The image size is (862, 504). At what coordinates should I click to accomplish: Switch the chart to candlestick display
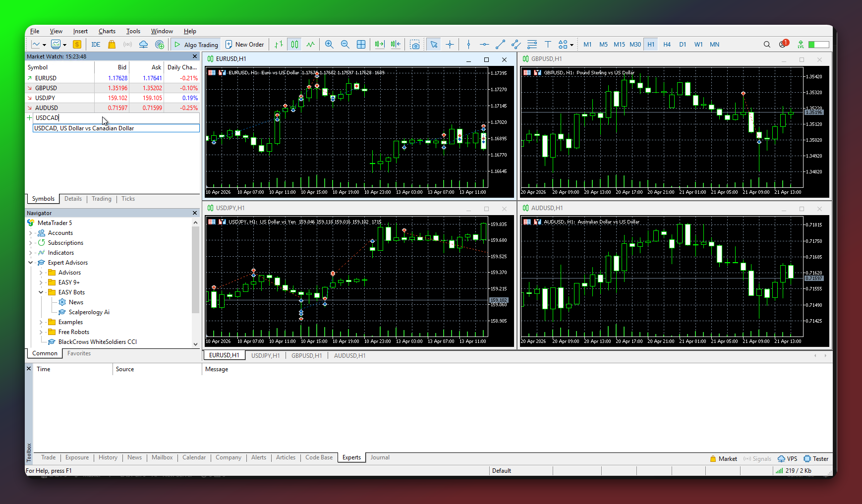pos(294,44)
